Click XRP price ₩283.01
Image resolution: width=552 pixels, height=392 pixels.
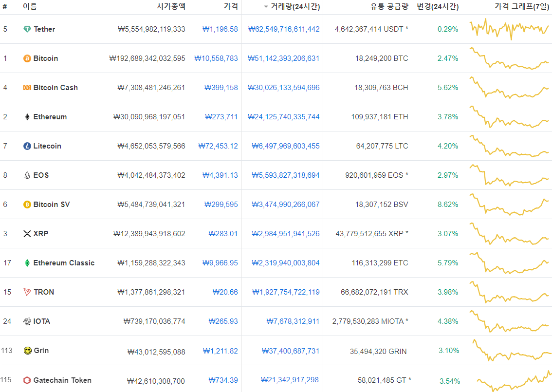point(223,234)
